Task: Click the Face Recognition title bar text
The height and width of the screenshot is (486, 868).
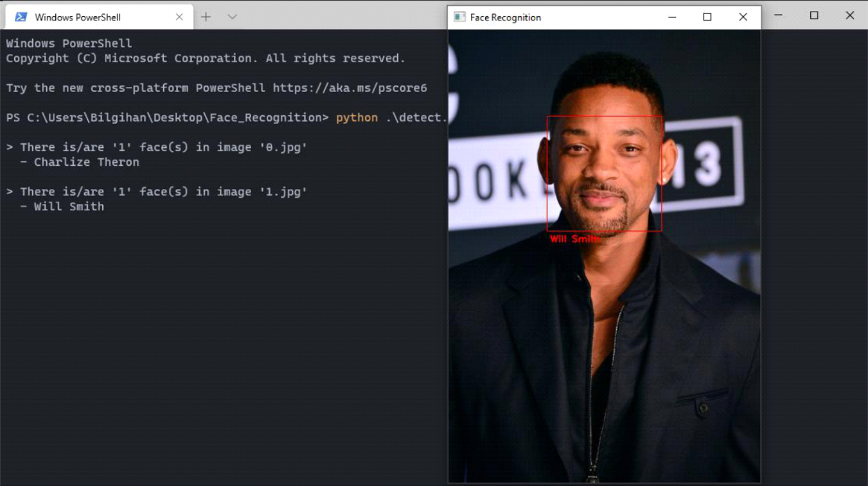Action: tap(506, 17)
